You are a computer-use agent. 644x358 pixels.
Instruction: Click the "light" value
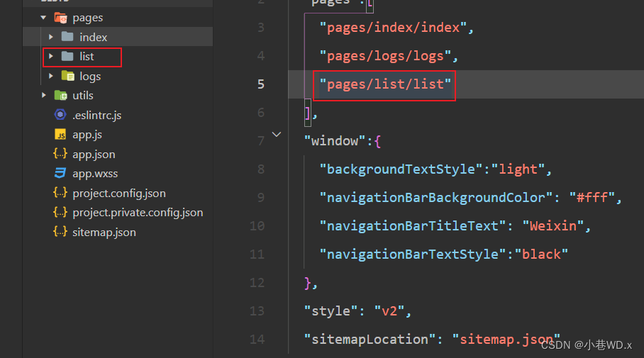coord(518,169)
